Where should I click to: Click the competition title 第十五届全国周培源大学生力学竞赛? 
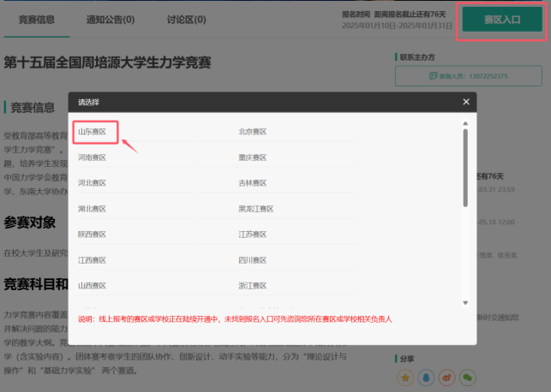pyautogui.click(x=107, y=62)
